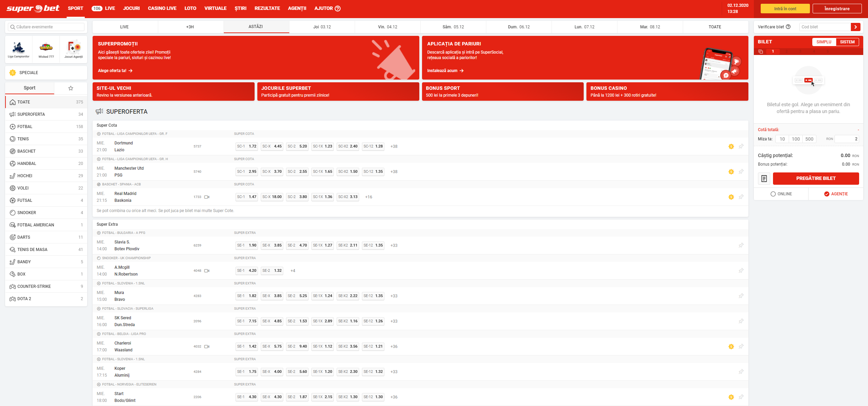Select the ONLINE radio option
This screenshot has width=868, height=406.
click(773, 194)
